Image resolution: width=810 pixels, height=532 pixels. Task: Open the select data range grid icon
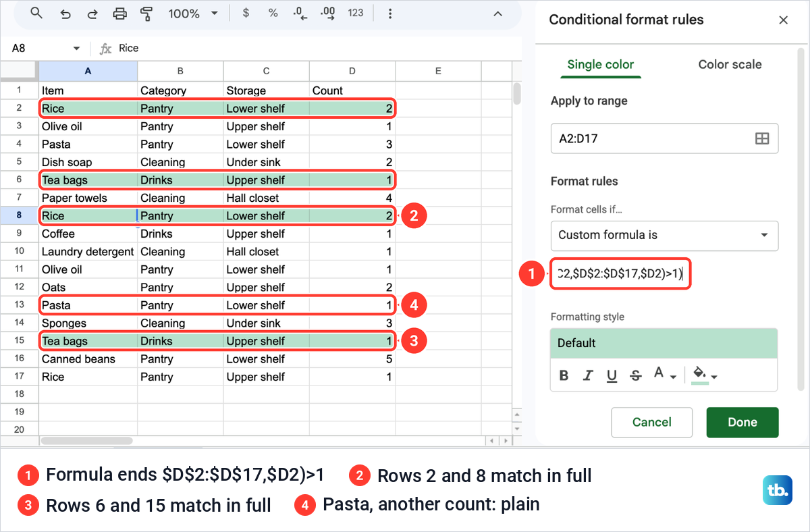click(762, 138)
